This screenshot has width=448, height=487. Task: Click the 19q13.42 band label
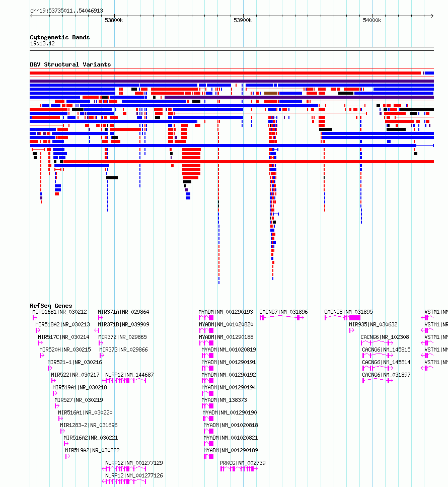click(42, 43)
